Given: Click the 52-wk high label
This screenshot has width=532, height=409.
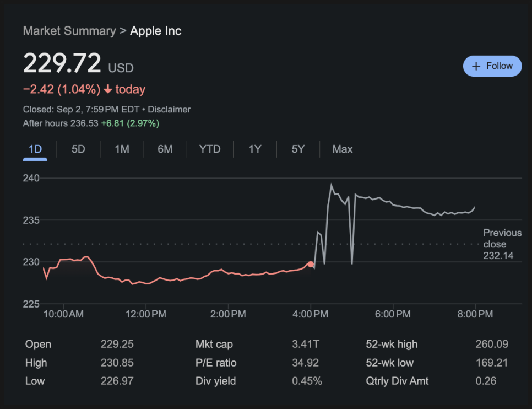Looking at the screenshot, I should (392, 344).
